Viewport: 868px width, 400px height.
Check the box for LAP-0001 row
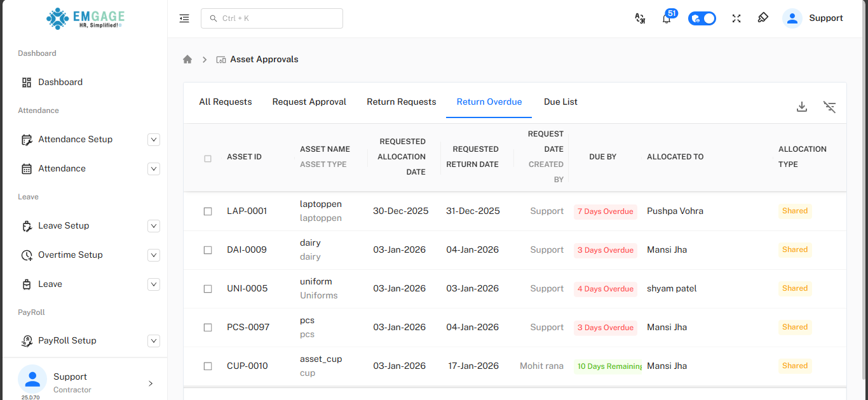[208, 211]
